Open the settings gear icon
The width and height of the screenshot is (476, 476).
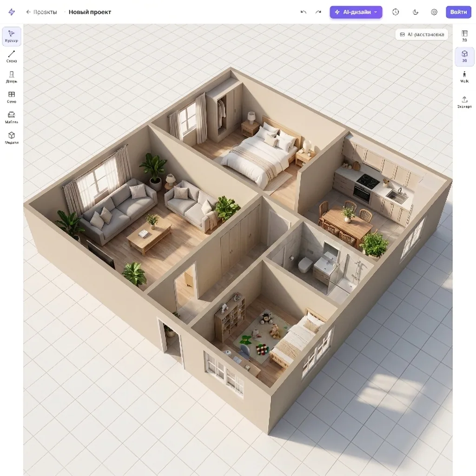[x=434, y=12]
